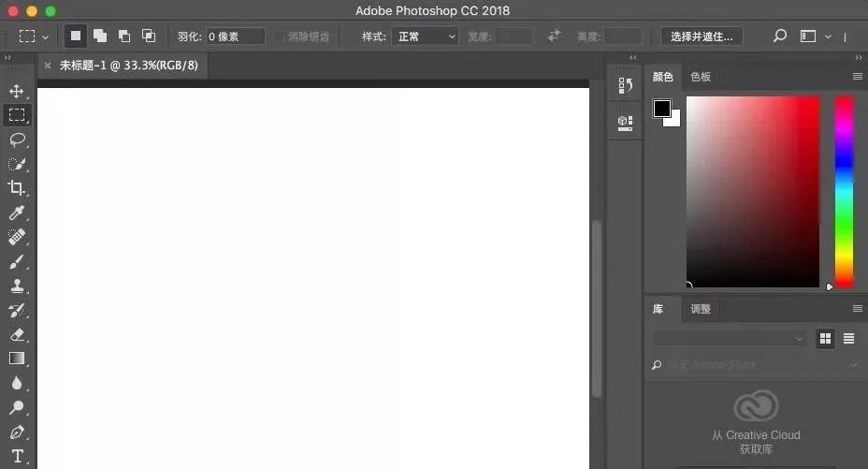Open the History panel icon
Viewport: 868px width, 469px height.
(625, 85)
